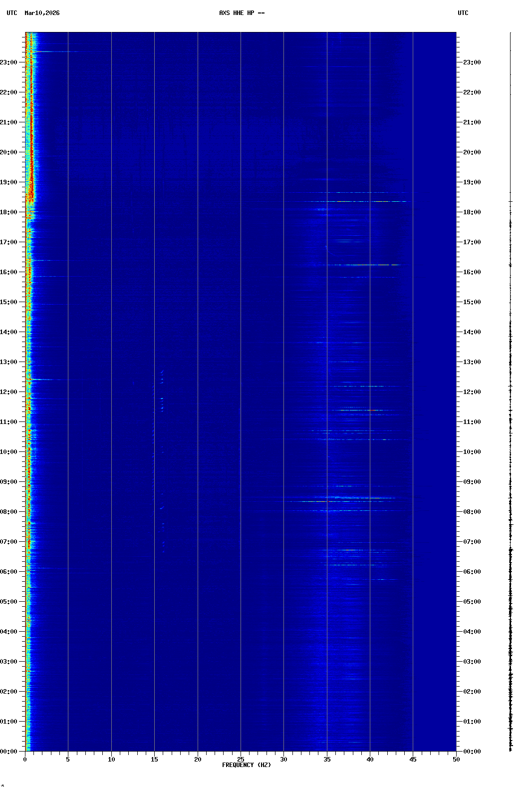Select the 12:00 marker on left time axis
This screenshot has width=532, height=791.
pos(9,392)
